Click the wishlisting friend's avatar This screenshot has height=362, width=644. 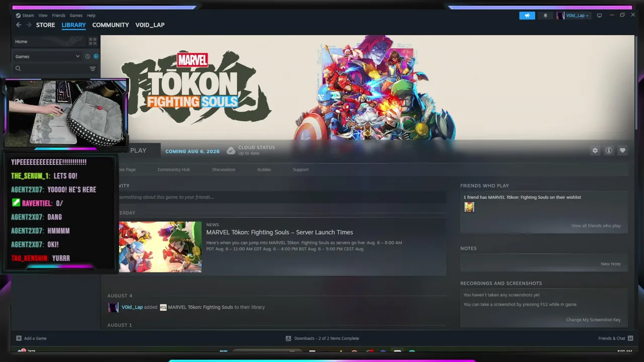click(469, 207)
